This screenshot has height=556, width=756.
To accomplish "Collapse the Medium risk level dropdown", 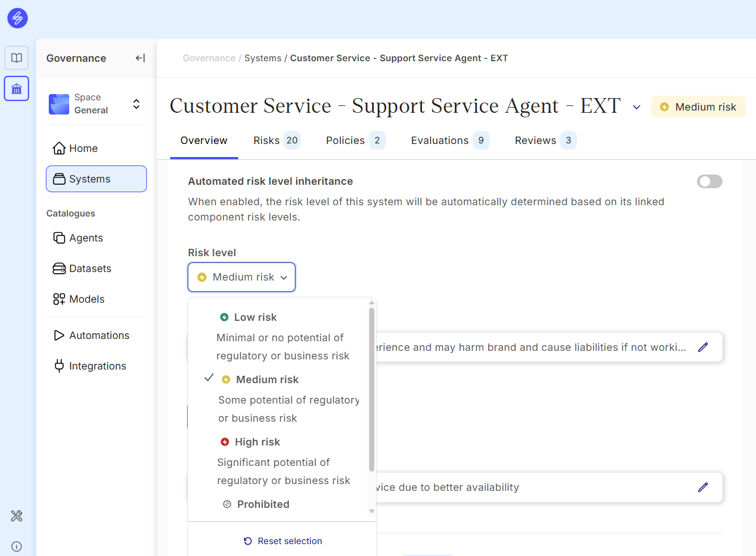I will (242, 277).
